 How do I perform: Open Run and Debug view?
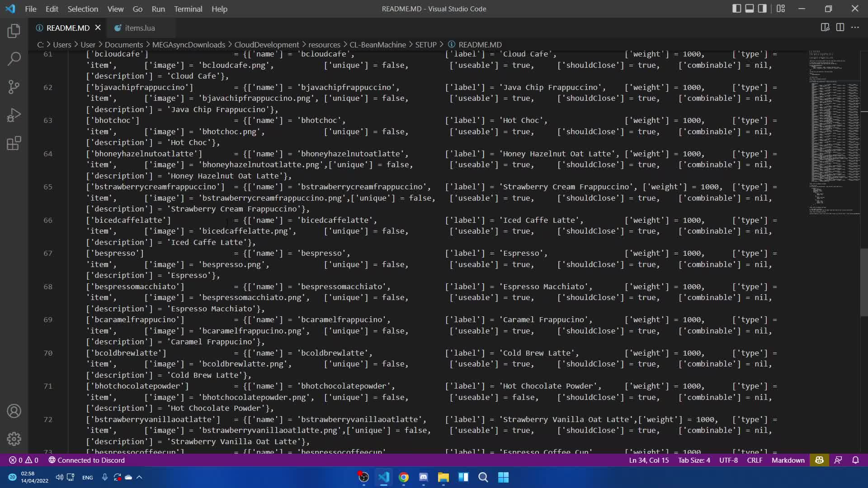[14, 115]
